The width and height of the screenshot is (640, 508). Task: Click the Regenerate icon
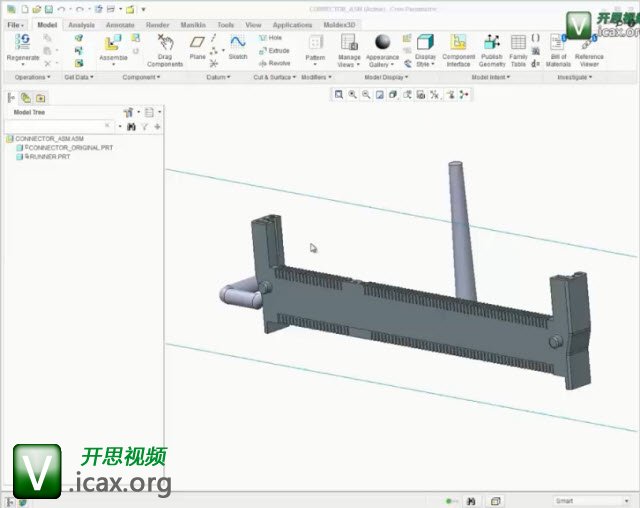(x=22, y=41)
